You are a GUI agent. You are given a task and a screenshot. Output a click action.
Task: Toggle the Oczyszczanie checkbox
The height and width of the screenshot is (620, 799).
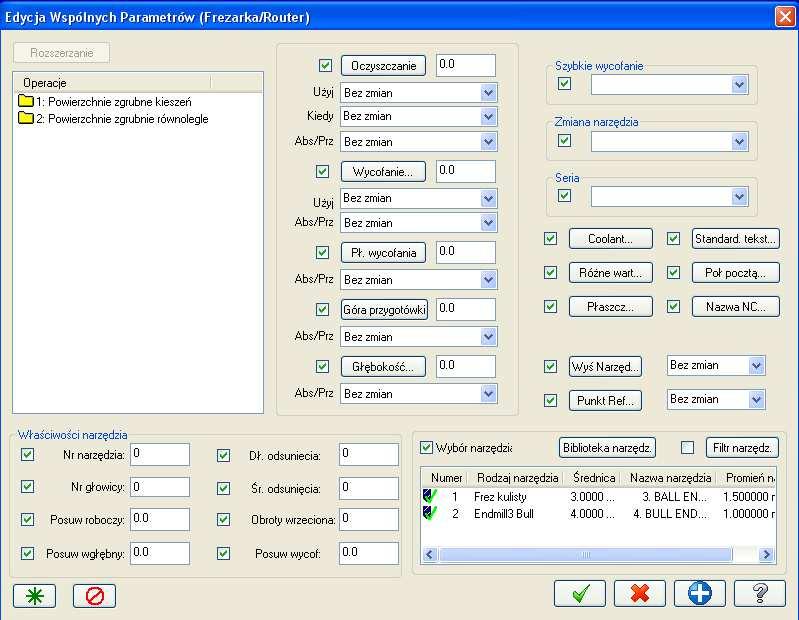click(x=325, y=65)
